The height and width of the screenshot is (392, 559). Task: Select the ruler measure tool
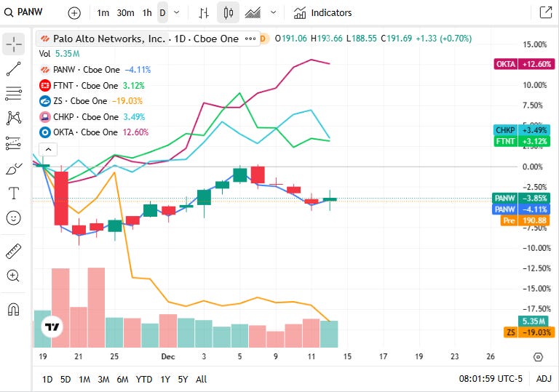14,251
